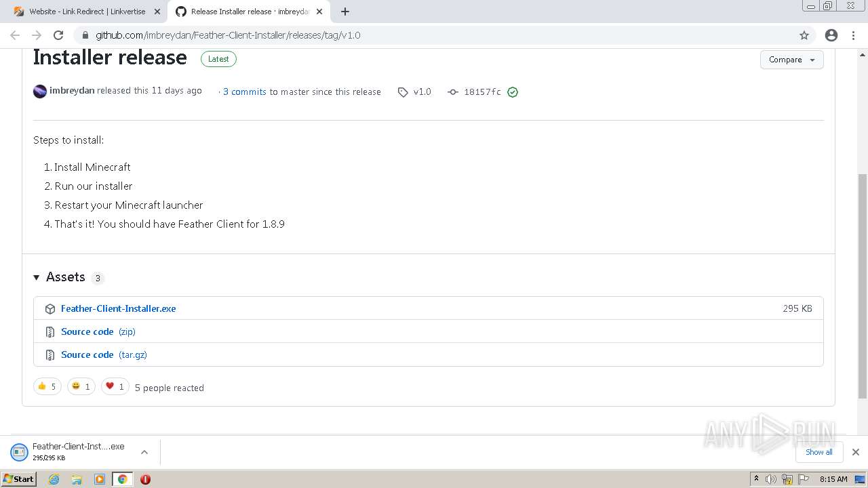Open the media player taskbar icon
The width and height of the screenshot is (868, 488).
click(x=100, y=479)
